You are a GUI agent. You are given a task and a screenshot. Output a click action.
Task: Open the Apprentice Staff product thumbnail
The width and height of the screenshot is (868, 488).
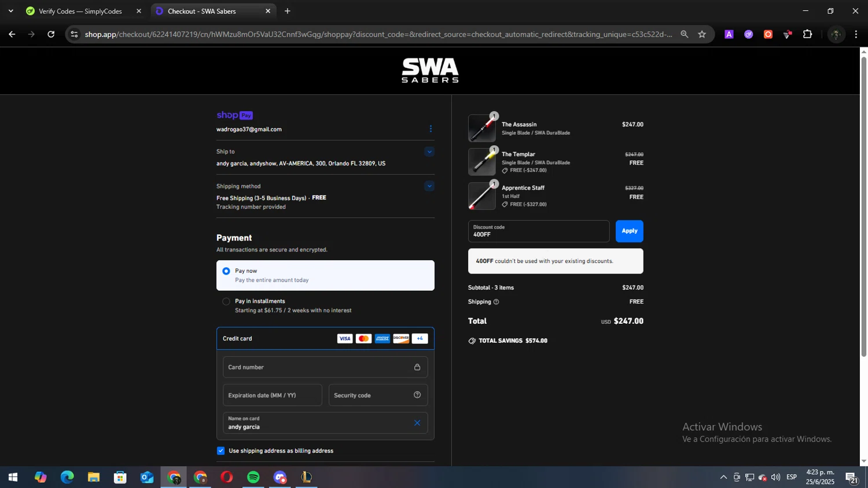point(482,196)
